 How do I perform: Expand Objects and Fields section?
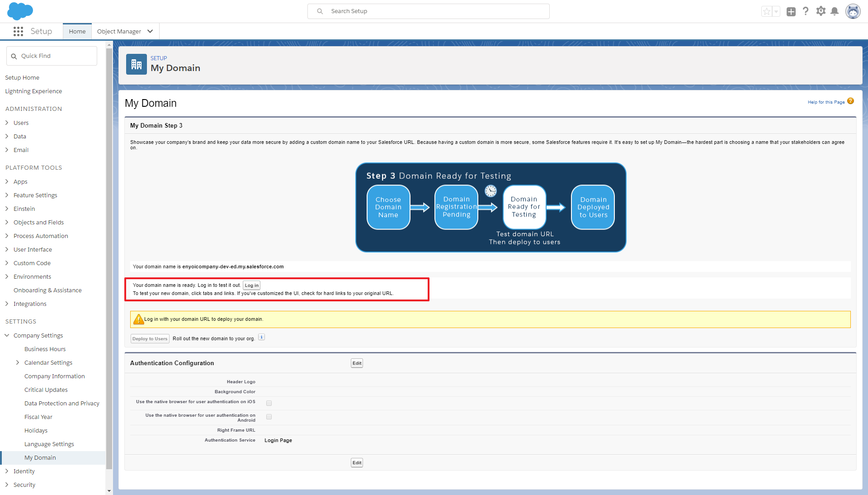7,222
